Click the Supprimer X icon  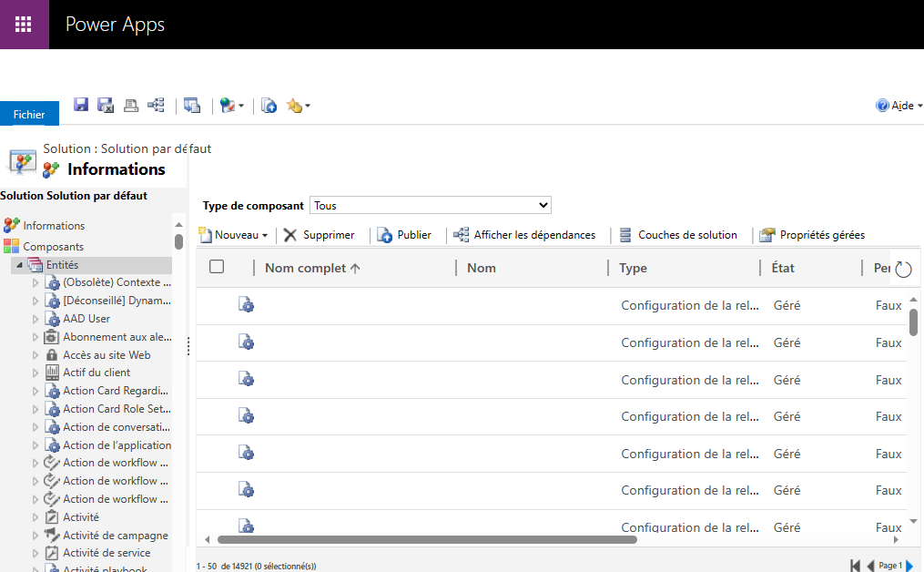point(289,235)
